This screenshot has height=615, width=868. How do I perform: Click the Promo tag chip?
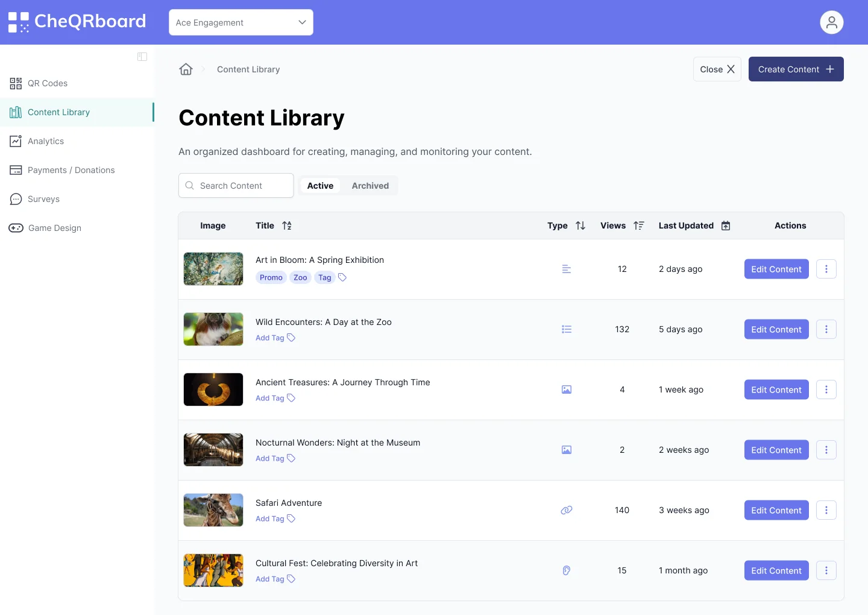(271, 277)
